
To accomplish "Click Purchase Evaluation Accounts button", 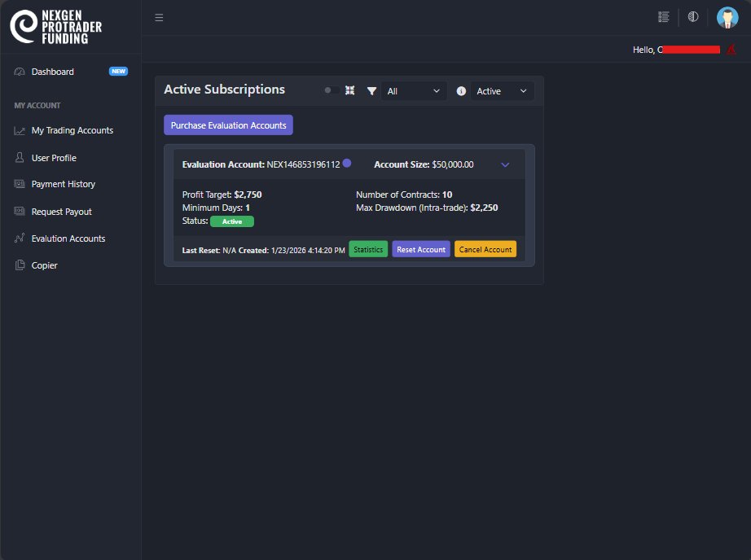I will (228, 125).
